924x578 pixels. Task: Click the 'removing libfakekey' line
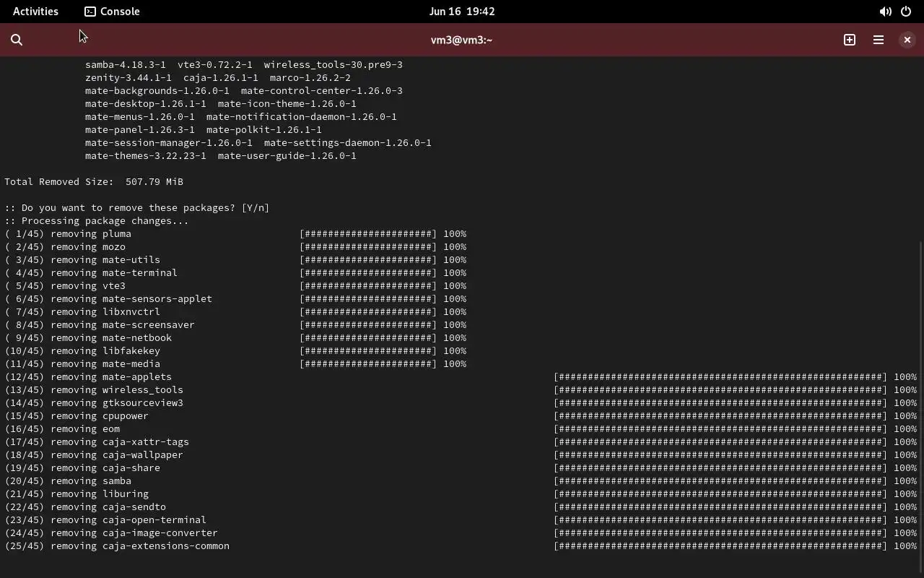(x=235, y=351)
